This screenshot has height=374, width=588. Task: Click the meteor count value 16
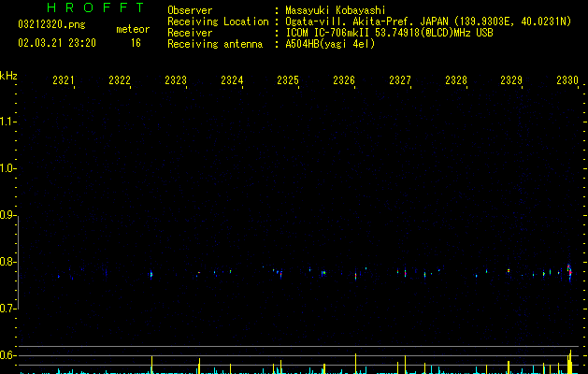136,43
